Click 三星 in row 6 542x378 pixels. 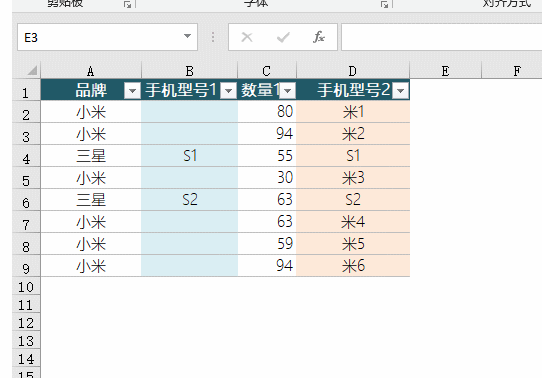[x=91, y=200]
